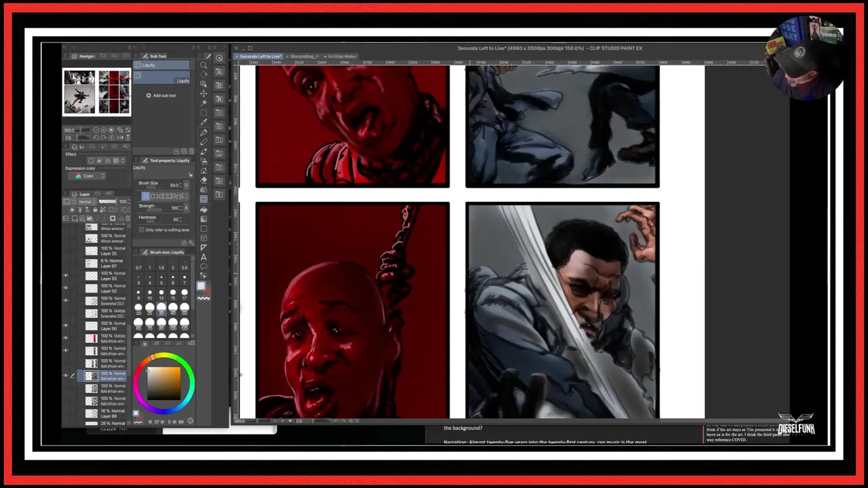Hide the selected layer's eye icon
Viewport: 868px width, 488px height.
click(66, 376)
